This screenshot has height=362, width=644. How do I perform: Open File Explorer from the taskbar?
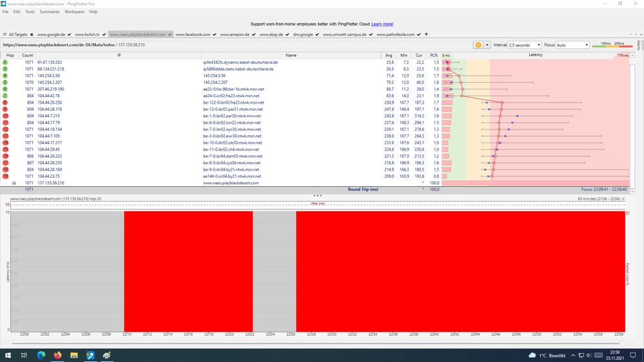pyautogui.click(x=74, y=356)
